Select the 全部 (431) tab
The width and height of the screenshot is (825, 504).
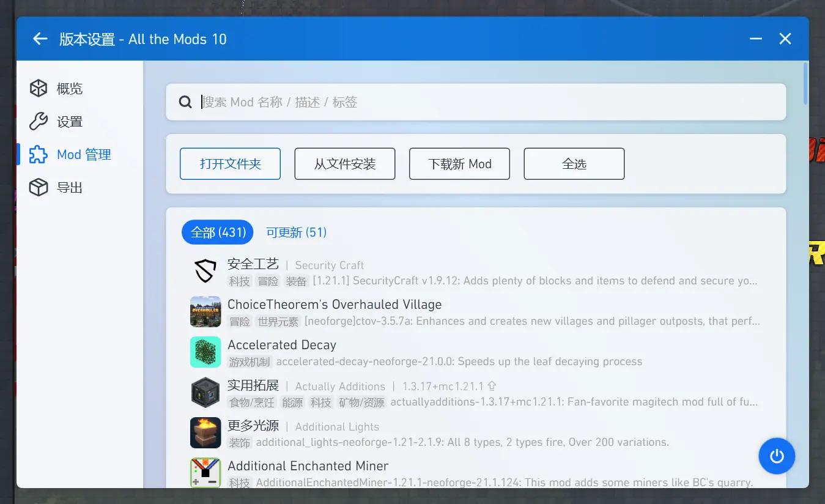point(218,232)
